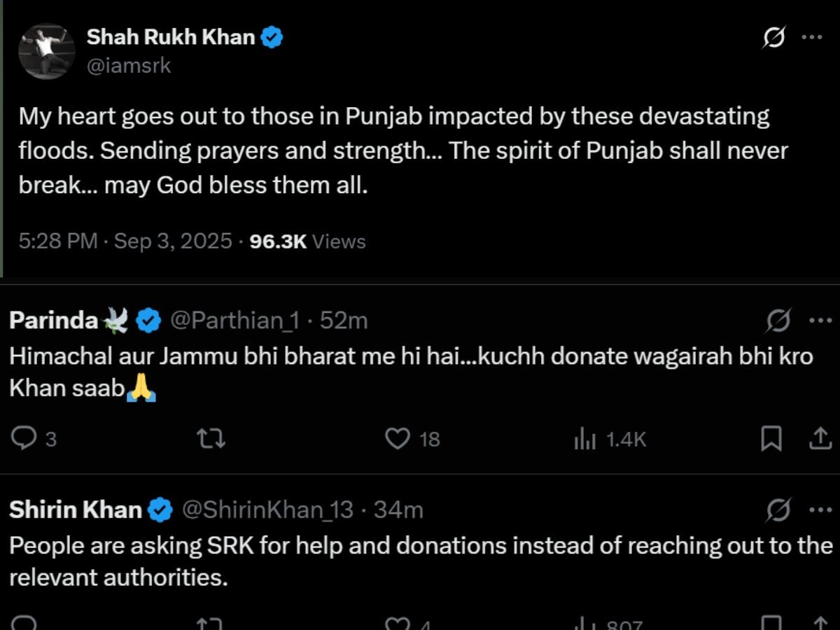Bookmark Parinda's reply
Screen dimensions: 840x630
[771, 439]
